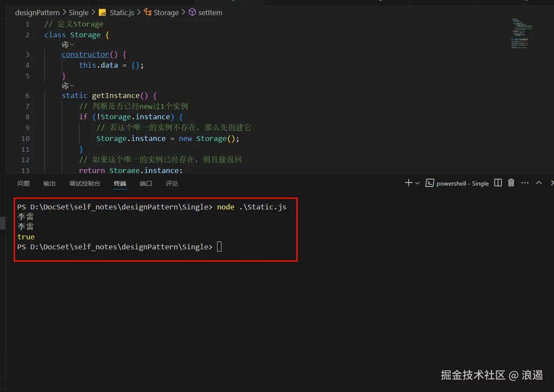Click the constructor keyword on line 3
This screenshot has height=392, width=554.
click(x=86, y=54)
